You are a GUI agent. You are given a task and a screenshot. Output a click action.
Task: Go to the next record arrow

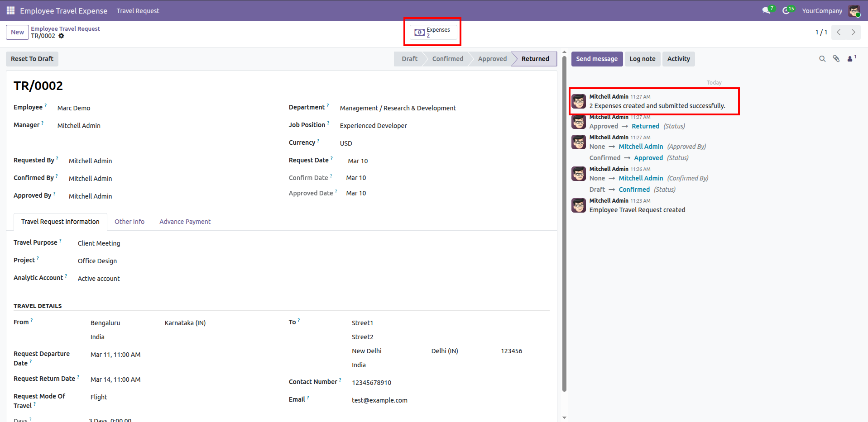[x=853, y=32]
